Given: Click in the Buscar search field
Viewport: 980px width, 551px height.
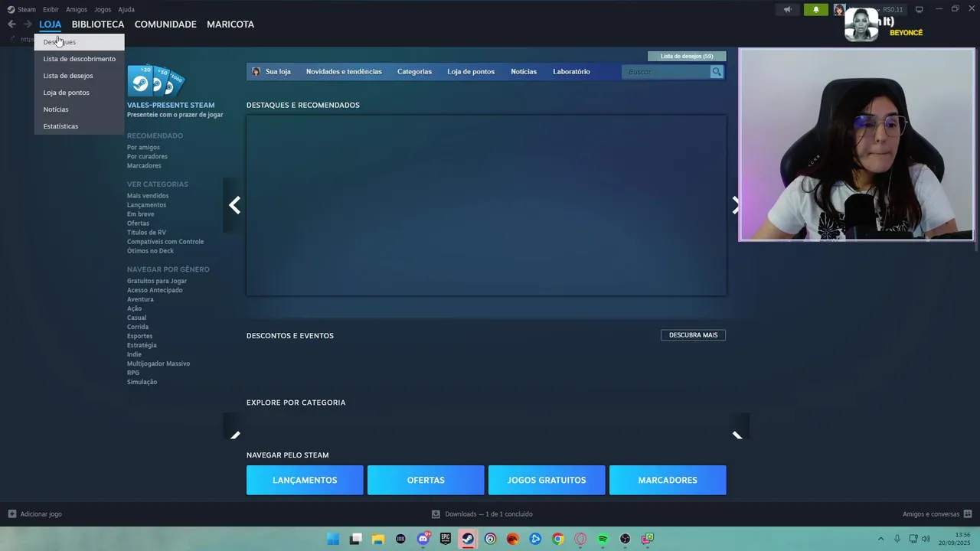Looking at the screenshot, I should [x=666, y=71].
